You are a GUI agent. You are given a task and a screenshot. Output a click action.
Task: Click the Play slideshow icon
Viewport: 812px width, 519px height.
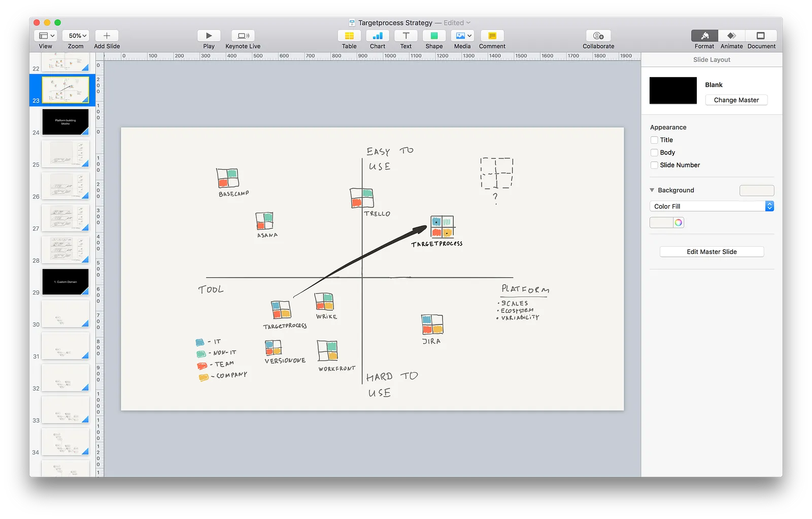(209, 36)
